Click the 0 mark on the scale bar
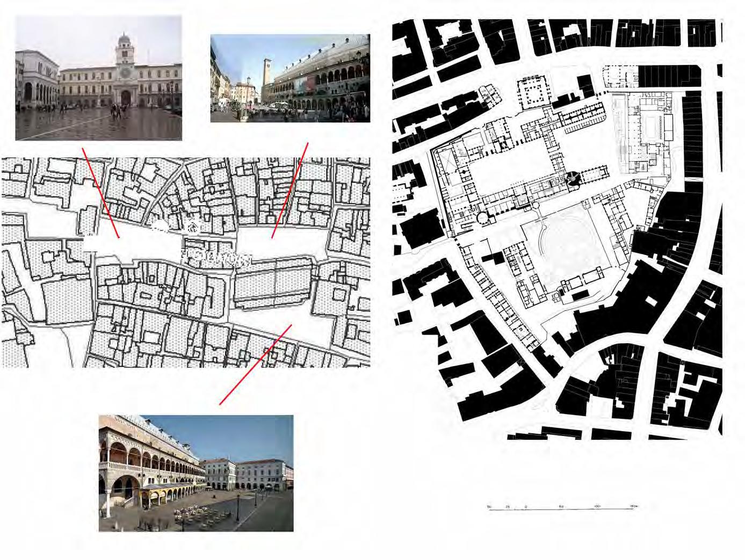The image size is (745, 560). click(525, 506)
